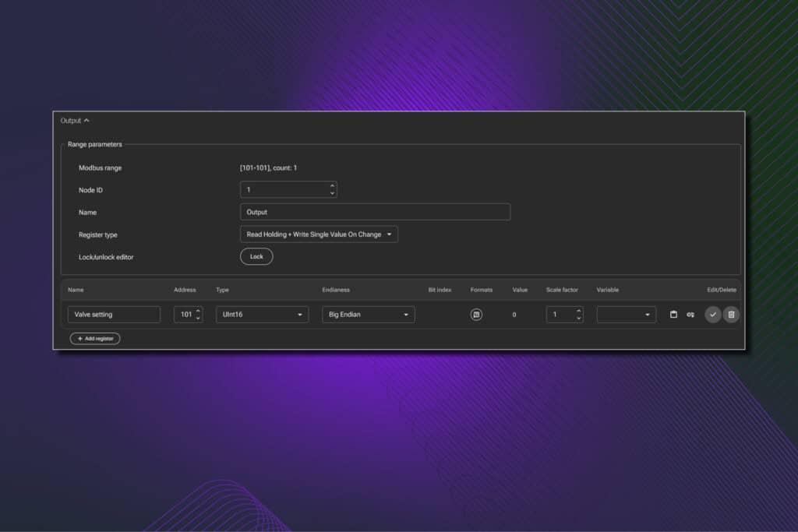Click the Range parameters group label
Screen dimensions: 798x532
click(94, 144)
